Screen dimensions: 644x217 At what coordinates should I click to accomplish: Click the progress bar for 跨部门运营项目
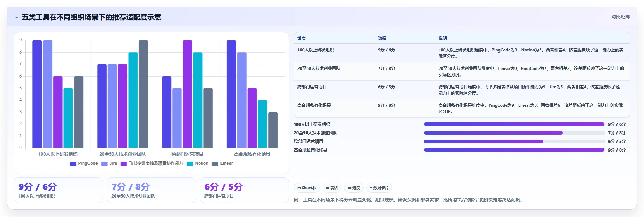pos(514,142)
